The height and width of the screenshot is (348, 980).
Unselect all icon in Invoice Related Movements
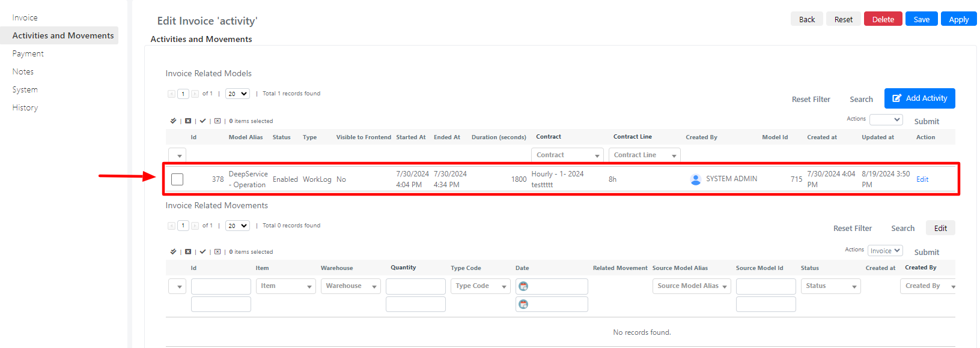click(x=188, y=251)
